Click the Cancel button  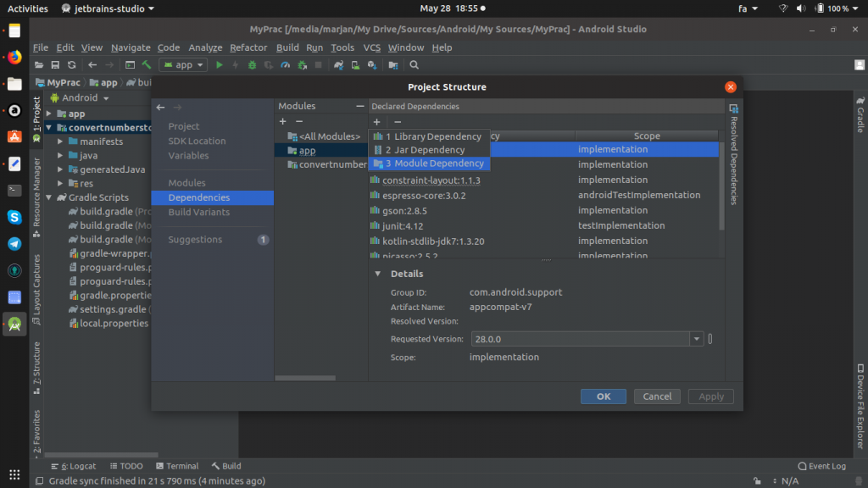click(x=657, y=396)
